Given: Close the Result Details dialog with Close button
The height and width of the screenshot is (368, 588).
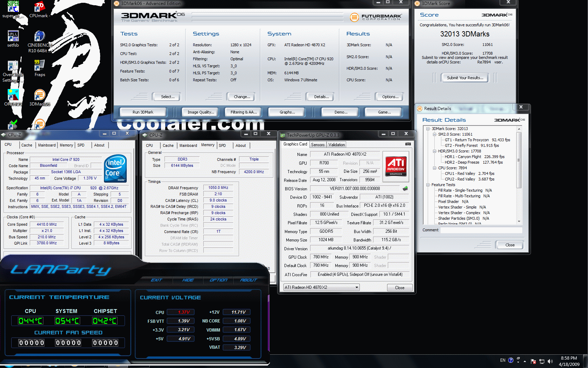Looking at the screenshot, I should pos(510,245).
